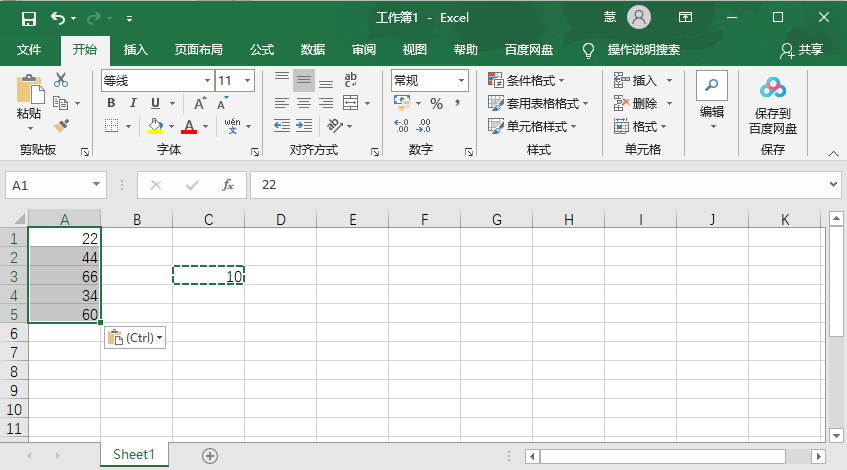This screenshot has height=470, width=847.
Task: Save the workbook using the floppy disk icon
Action: pos(28,18)
